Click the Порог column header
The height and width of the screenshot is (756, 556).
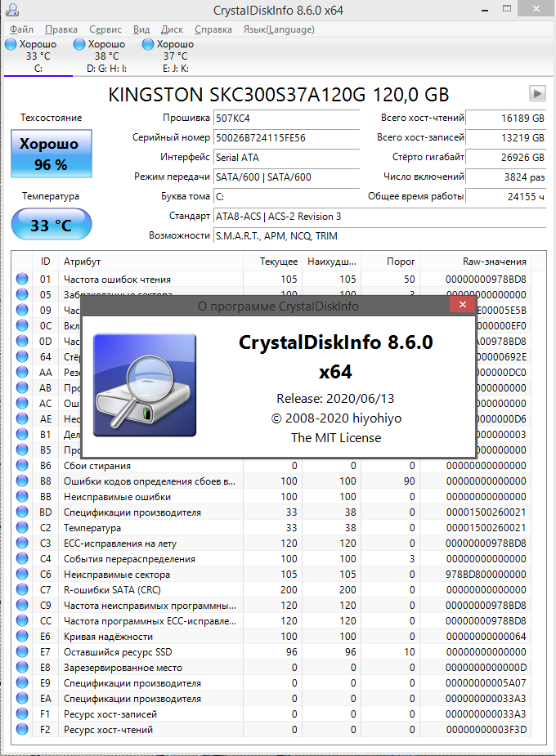click(391, 262)
